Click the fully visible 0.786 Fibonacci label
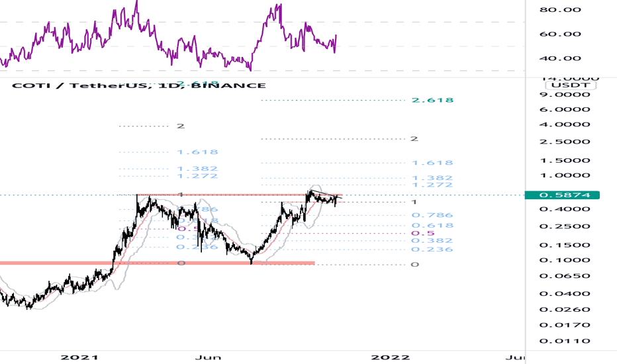617x364 pixels. coord(432,215)
